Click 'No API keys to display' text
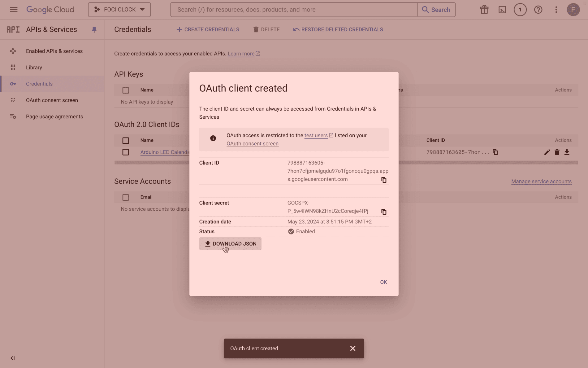The width and height of the screenshot is (588, 368). point(147,102)
